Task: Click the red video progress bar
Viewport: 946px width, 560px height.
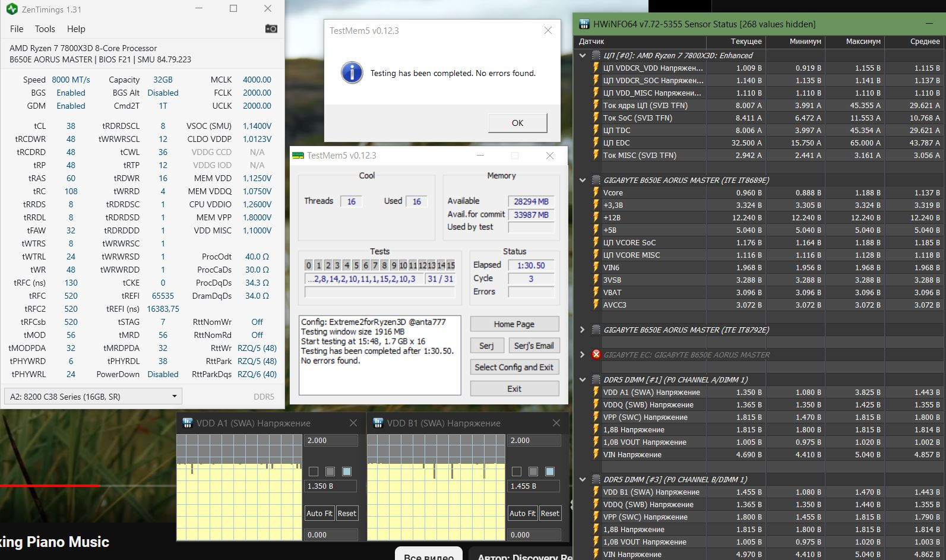Action: 50,486
